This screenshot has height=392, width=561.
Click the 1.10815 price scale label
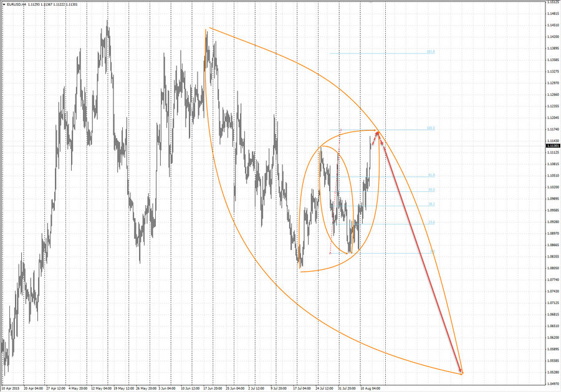point(553,164)
